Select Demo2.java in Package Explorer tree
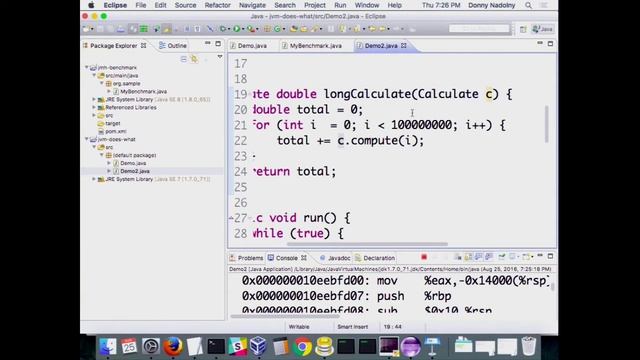The image size is (640, 360). (x=135, y=171)
